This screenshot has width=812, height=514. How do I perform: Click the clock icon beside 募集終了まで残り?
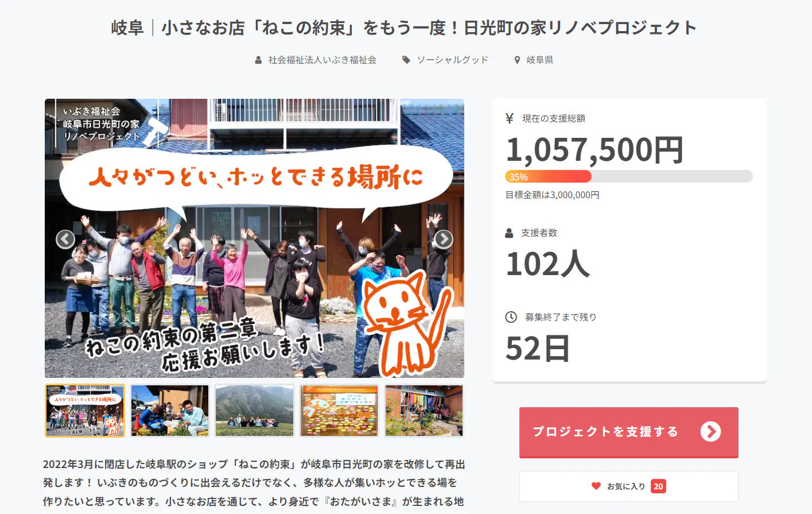pyautogui.click(x=511, y=317)
